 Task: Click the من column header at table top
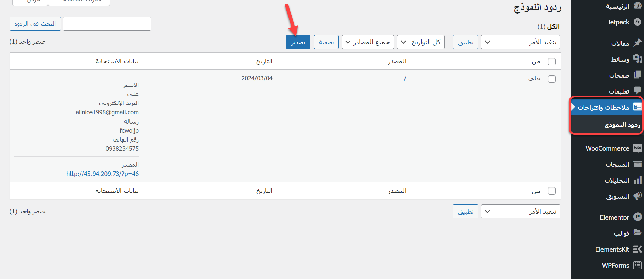536,61
